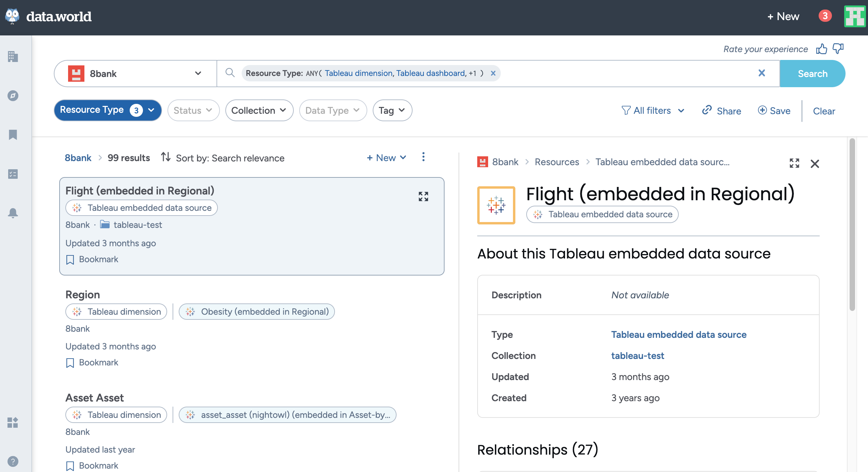Open the Region result title
Image resolution: width=868 pixels, height=472 pixels.
click(x=83, y=295)
